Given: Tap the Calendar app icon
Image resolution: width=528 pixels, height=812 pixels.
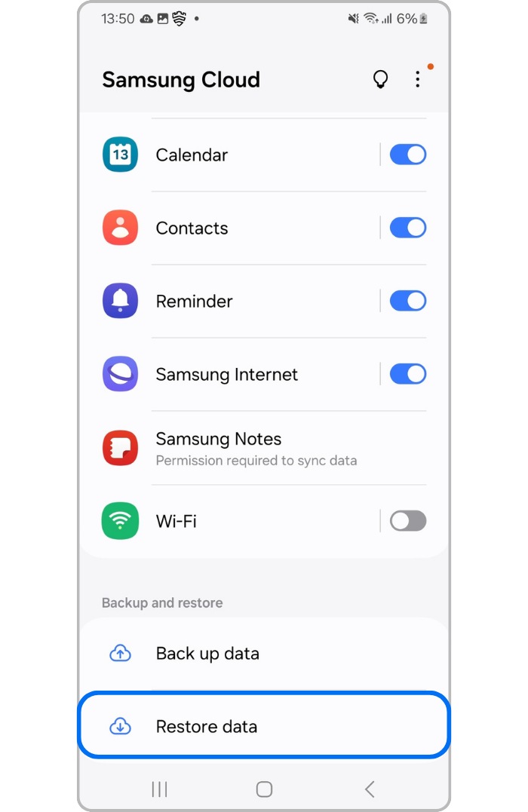Looking at the screenshot, I should click(x=120, y=155).
